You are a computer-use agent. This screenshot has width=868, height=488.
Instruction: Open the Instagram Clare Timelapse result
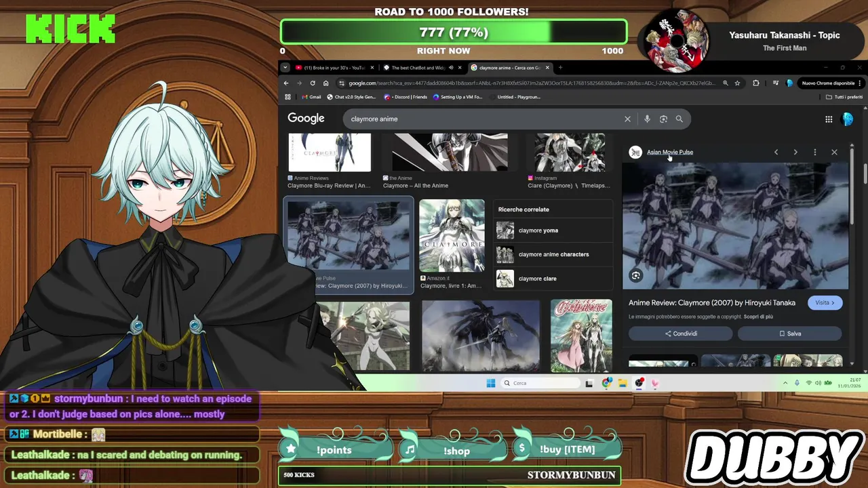570,152
